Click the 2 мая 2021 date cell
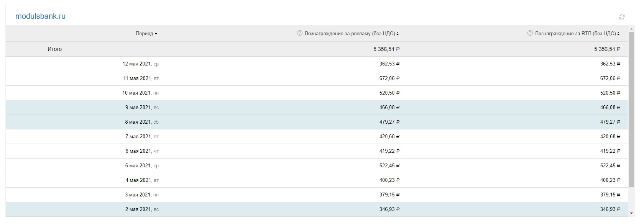 click(x=140, y=209)
